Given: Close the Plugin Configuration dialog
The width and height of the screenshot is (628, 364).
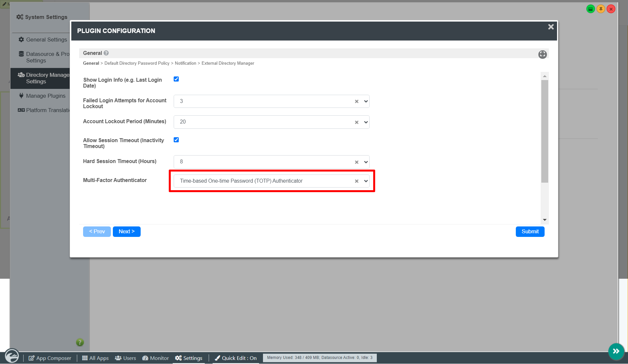Looking at the screenshot, I should 551,27.
